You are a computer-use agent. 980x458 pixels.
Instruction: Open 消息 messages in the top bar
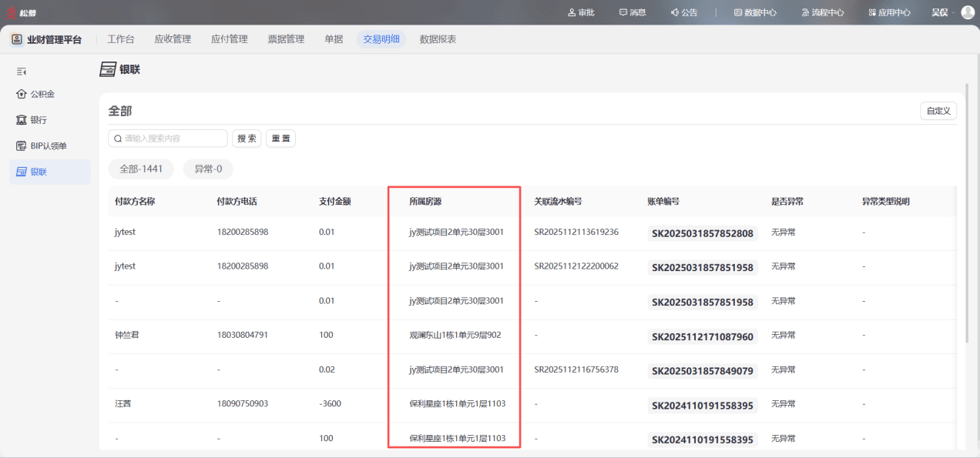(633, 12)
